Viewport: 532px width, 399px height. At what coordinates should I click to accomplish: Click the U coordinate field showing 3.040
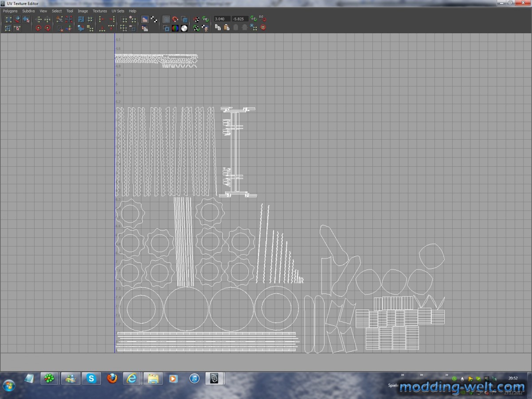pyautogui.click(x=222, y=19)
